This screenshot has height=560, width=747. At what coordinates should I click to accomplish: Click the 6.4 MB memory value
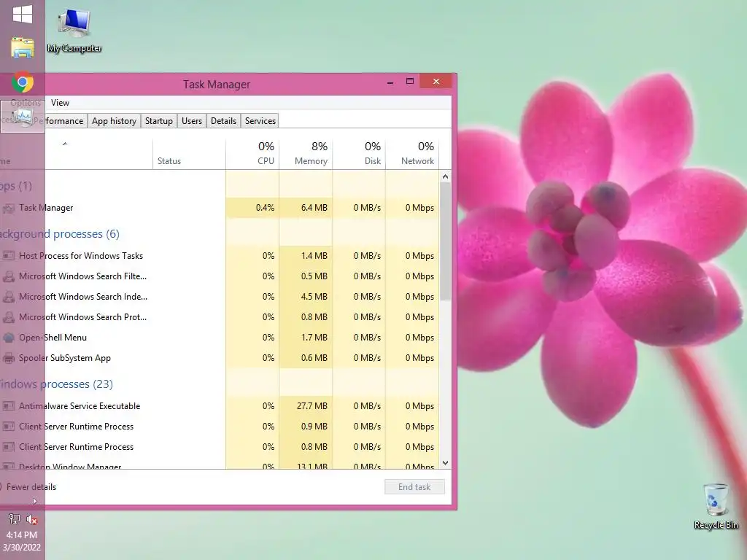pyautogui.click(x=314, y=208)
